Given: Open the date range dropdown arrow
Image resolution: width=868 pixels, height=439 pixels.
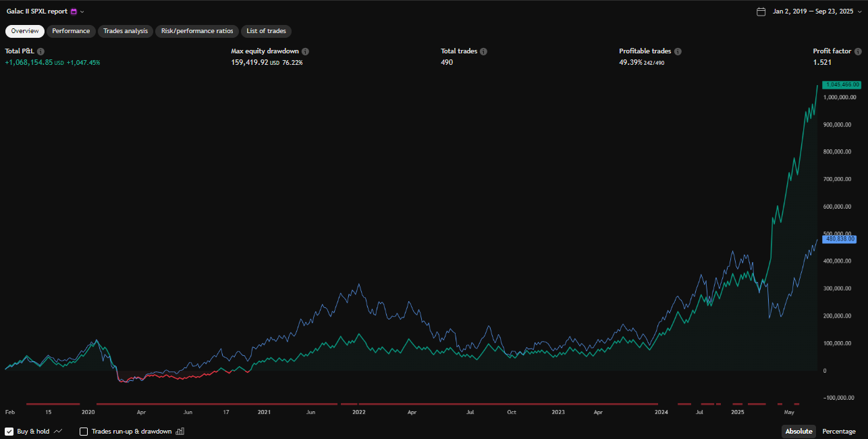Looking at the screenshot, I should point(859,11).
